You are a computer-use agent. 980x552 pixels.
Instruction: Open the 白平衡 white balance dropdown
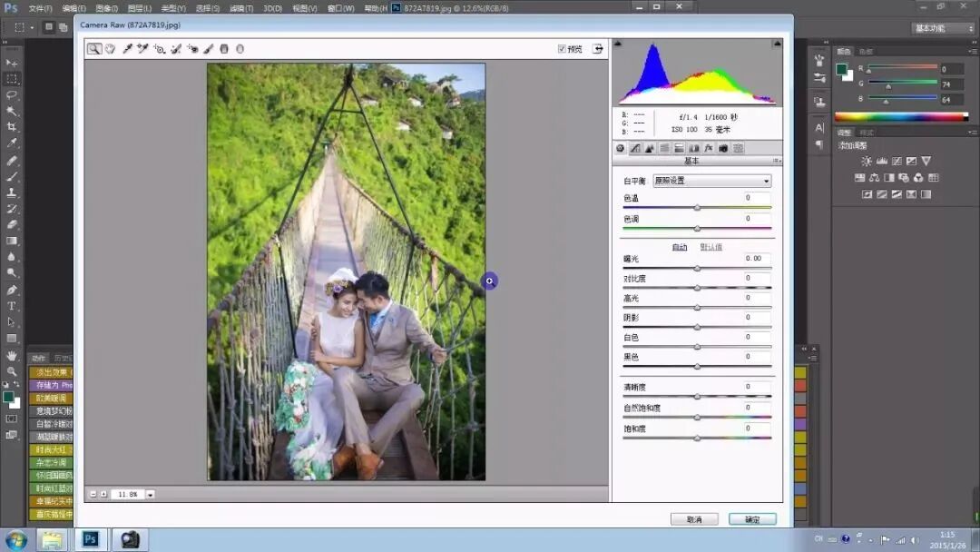(x=712, y=181)
